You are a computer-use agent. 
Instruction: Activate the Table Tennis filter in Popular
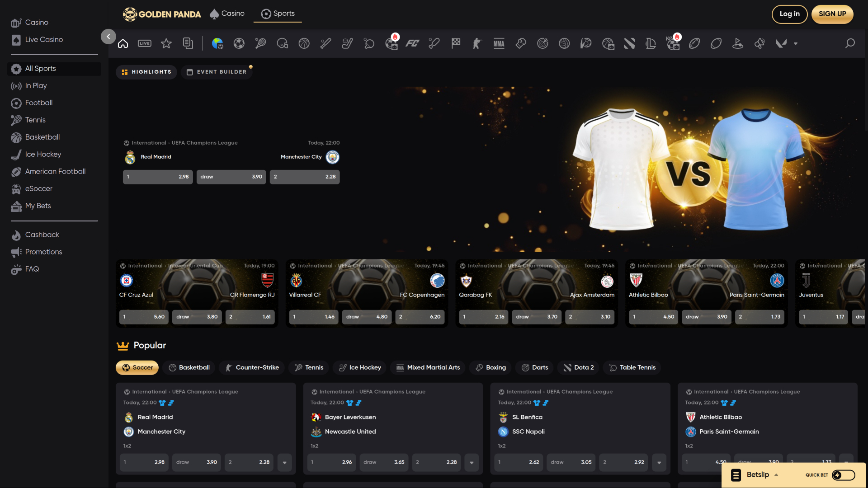[x=632, y=367]
